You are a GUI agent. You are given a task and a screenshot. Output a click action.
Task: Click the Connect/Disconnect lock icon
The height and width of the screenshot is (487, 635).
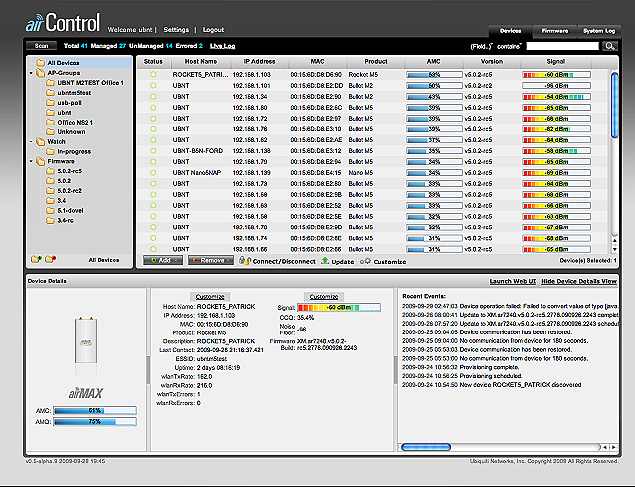[x=245, y=260]
